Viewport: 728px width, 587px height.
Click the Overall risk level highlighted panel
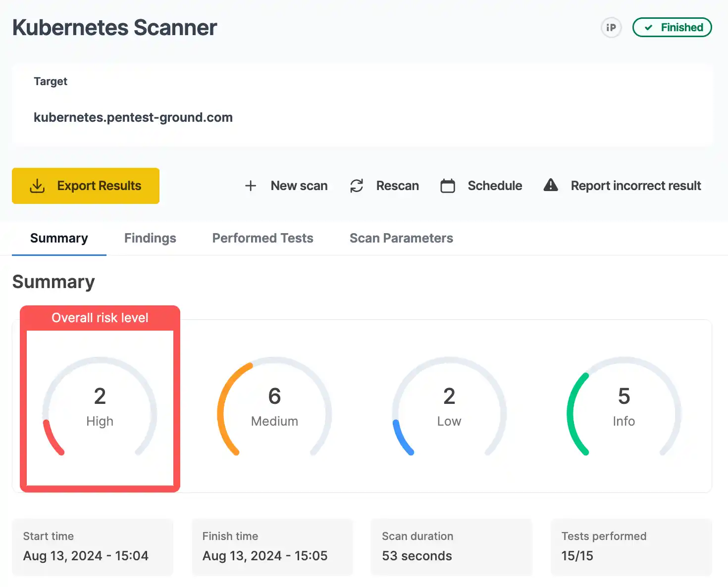(100, 399)
